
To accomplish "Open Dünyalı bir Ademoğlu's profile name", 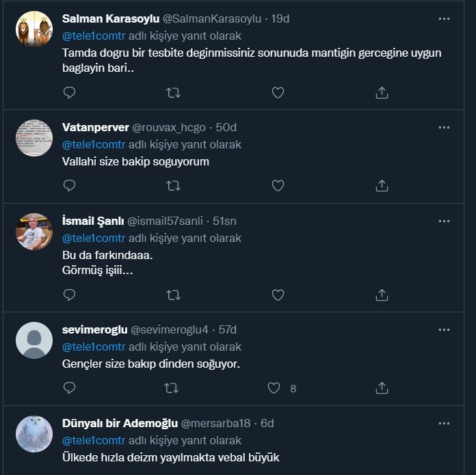I will [x=120, y=423].
